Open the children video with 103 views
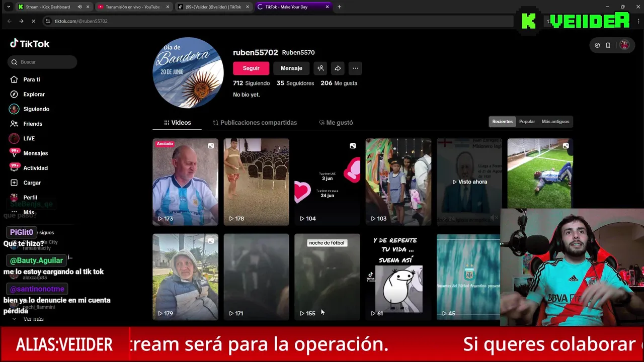The height and width of the screenshot is (362, 644). click(x=398, y=182)
